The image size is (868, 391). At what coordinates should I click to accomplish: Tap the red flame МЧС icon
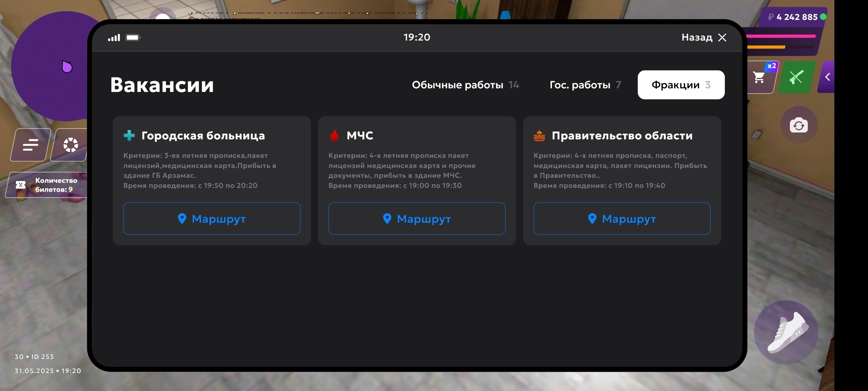pyautogui.click(x=334, y=135)
